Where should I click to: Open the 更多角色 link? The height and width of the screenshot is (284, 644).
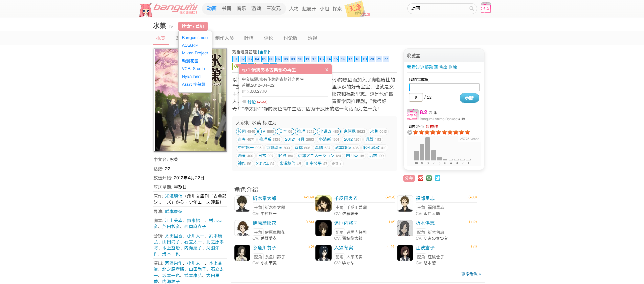(x=471, y=274)
